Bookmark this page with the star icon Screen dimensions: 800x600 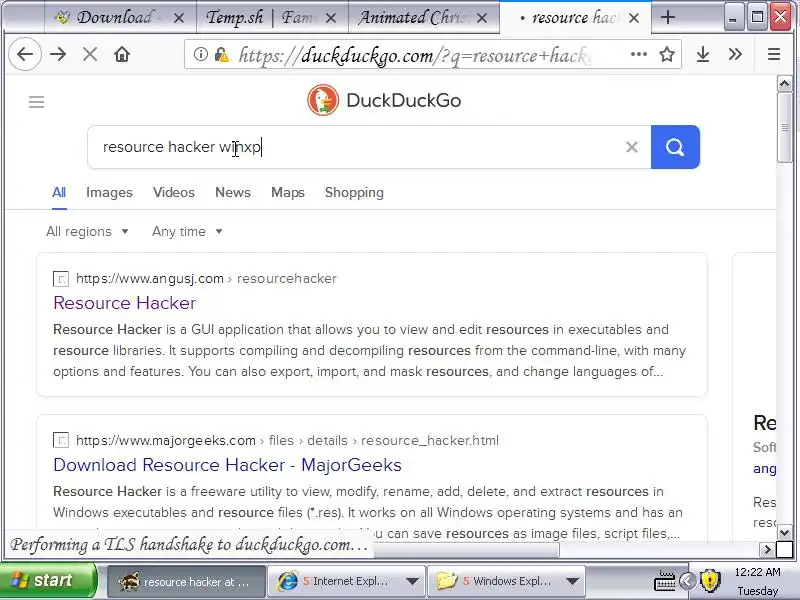667,54
